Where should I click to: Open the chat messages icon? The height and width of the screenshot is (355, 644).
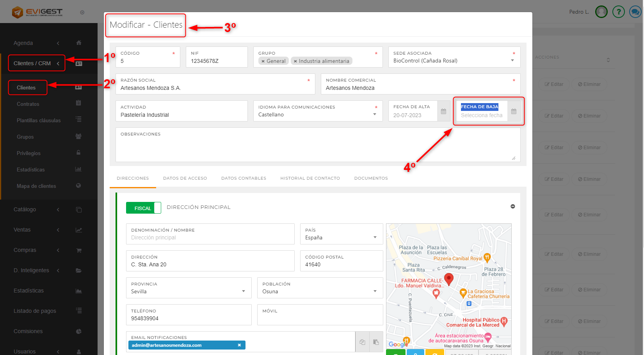(635, 12)
